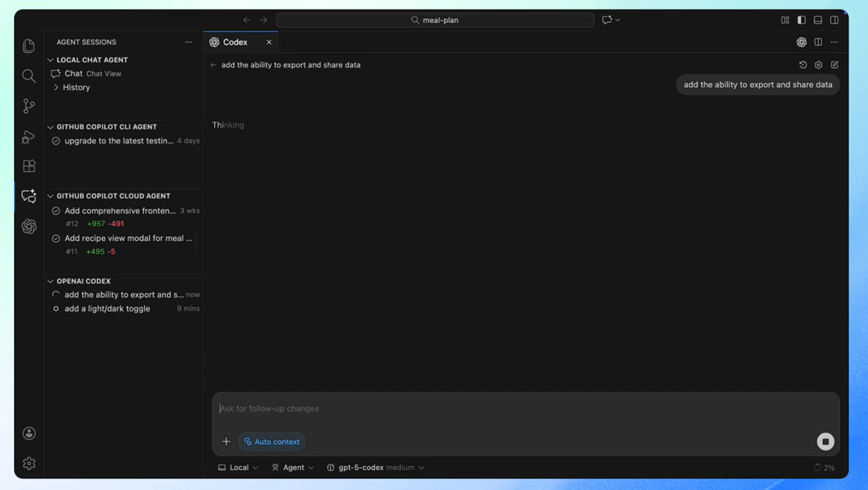Open the Explorer view in activity bar
Viewport: 868px width, 490px height.
point(29,46)
